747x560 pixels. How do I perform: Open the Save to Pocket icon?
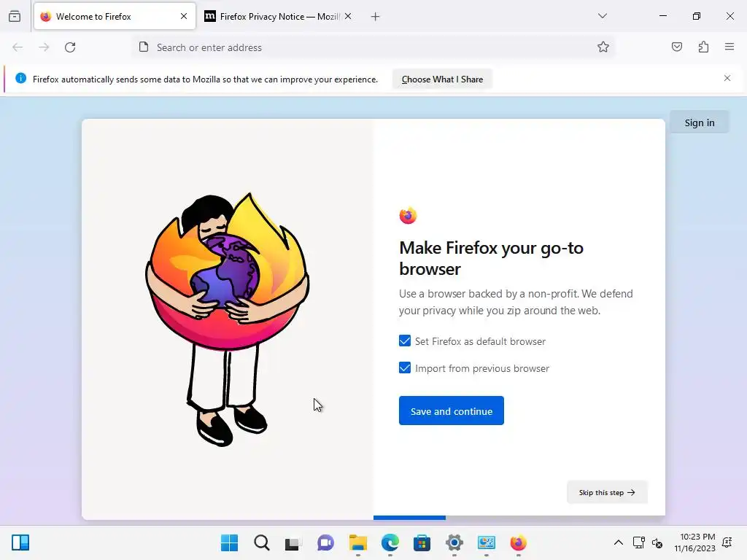point(677,47)
